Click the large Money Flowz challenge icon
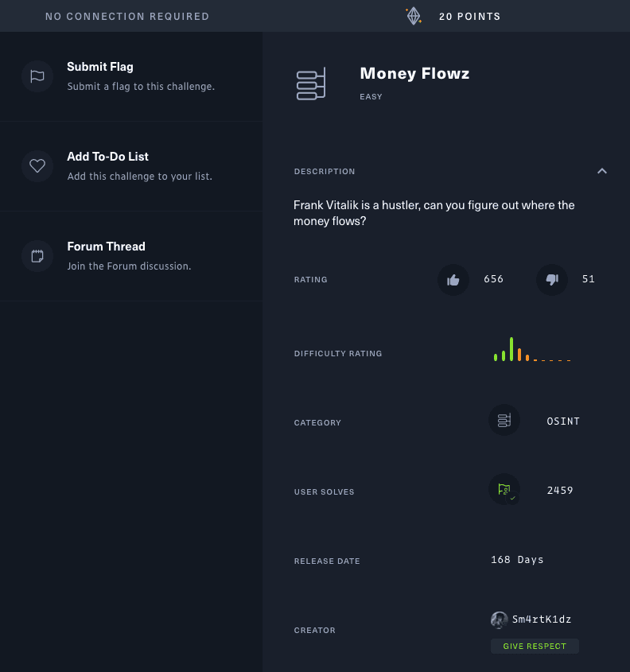This screenshot has height=672, width=630. pyautogui.click(x=311, y=84)
